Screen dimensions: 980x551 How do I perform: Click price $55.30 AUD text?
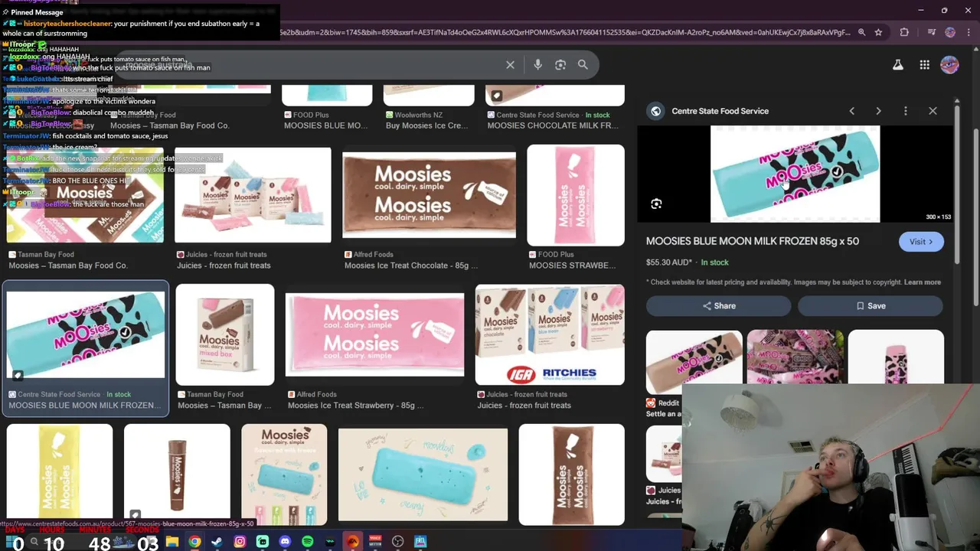coord(668,262)
